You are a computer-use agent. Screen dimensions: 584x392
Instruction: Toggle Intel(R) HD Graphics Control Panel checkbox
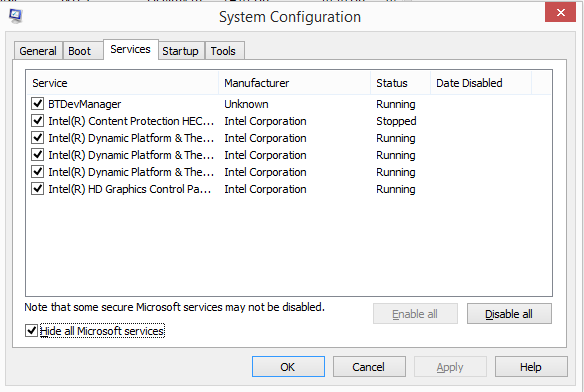click(37, 189)
